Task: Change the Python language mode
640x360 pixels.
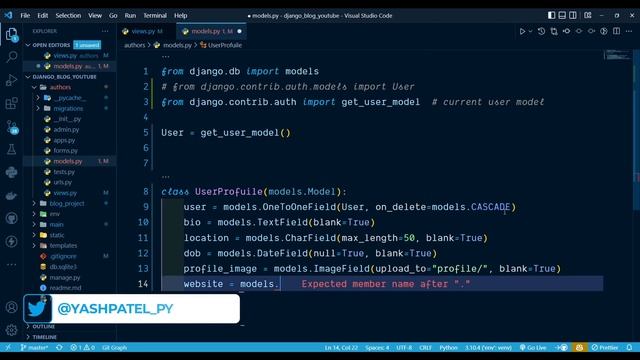Action: [448, 348]
